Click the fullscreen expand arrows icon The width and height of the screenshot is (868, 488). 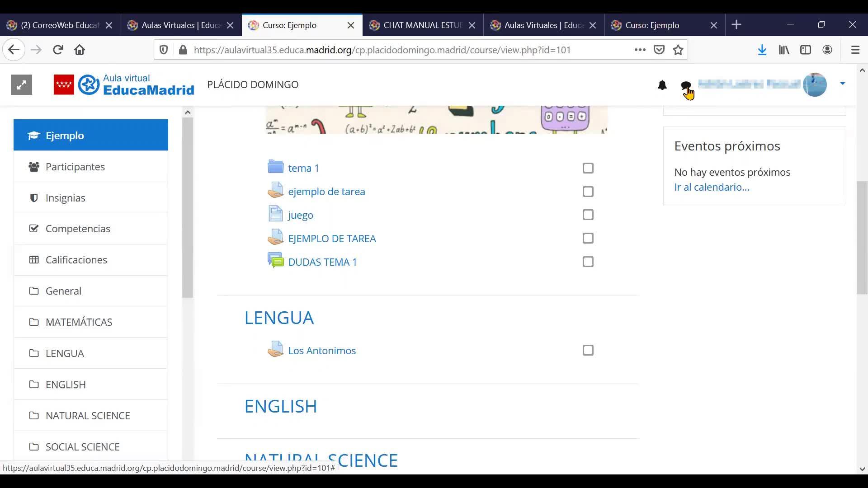coord(21,84)
